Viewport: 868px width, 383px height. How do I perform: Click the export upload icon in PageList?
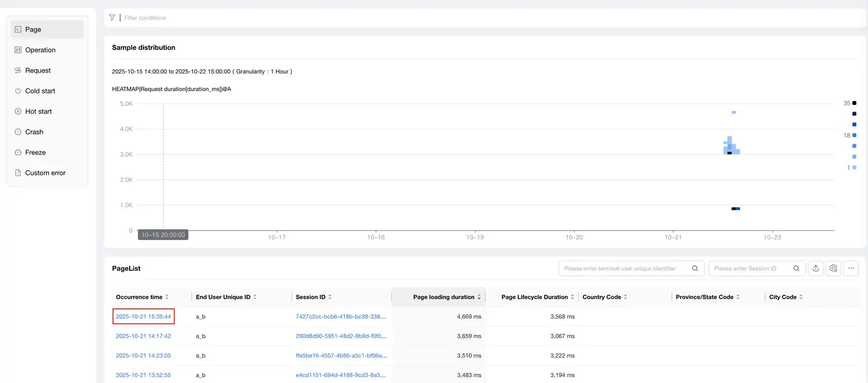click(x=816, y=268)
